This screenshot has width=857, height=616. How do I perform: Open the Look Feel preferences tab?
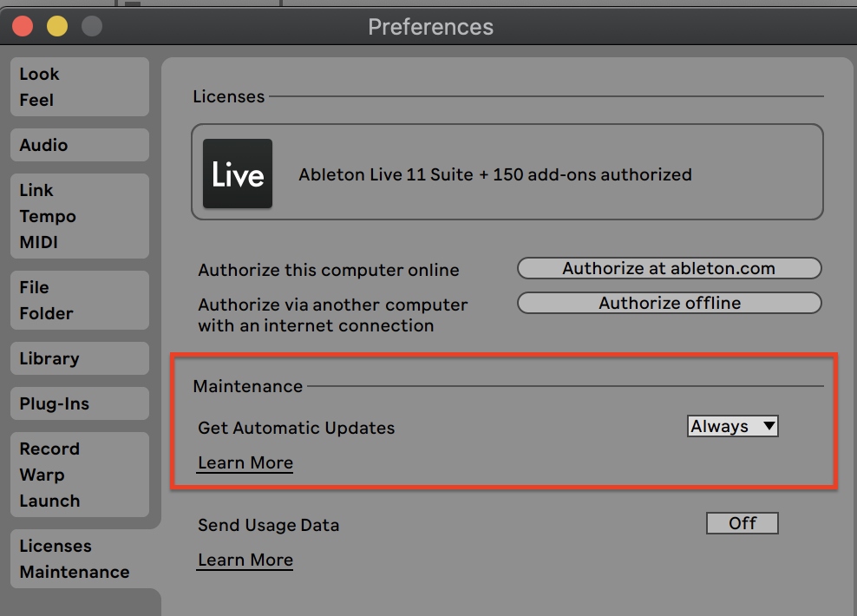(x=80, y=87)
